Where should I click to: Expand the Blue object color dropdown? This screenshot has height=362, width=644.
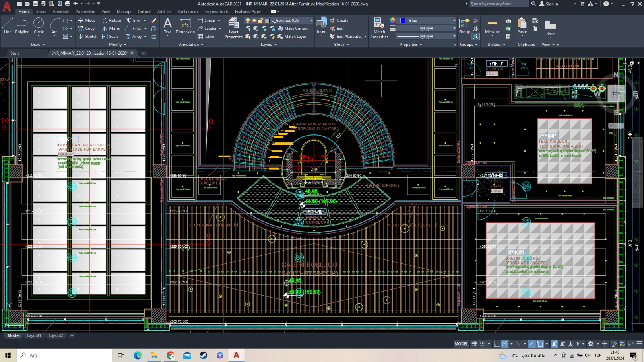pos(454,21)
